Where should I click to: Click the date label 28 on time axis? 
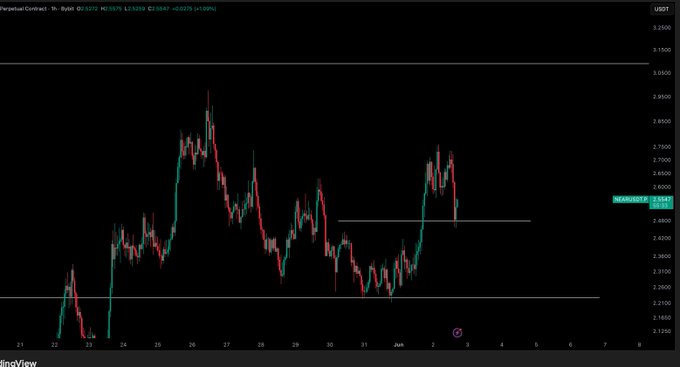click(x=261, y=345)
